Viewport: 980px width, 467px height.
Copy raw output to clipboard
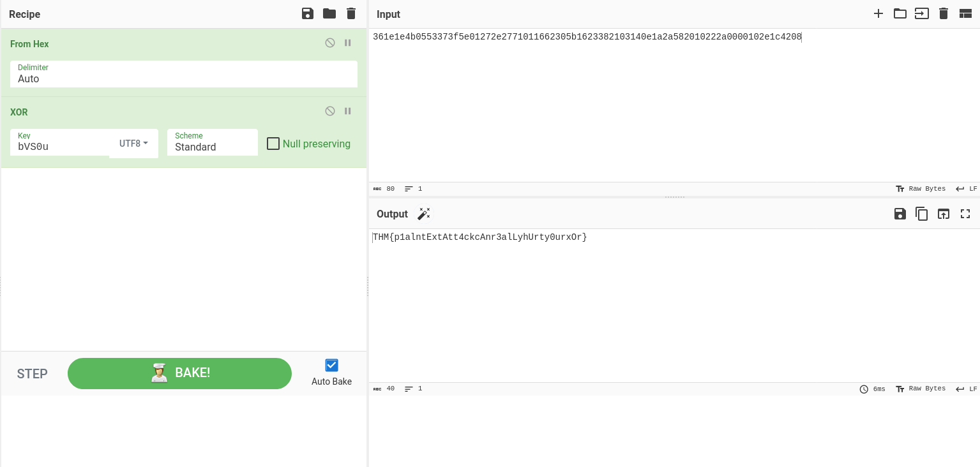pos(922,214)
